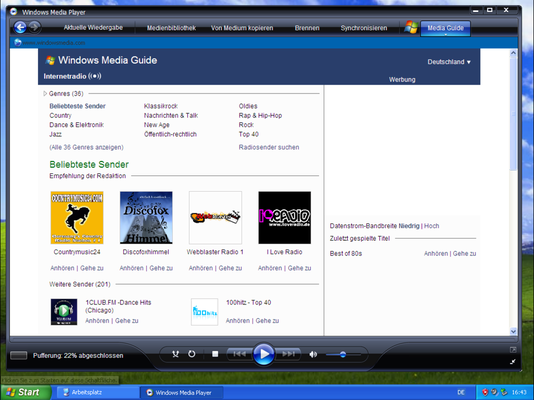Viewport: 534px width, 400px height.
Task: Click scrollbar down arrow in guide
Action: [513, 331]
